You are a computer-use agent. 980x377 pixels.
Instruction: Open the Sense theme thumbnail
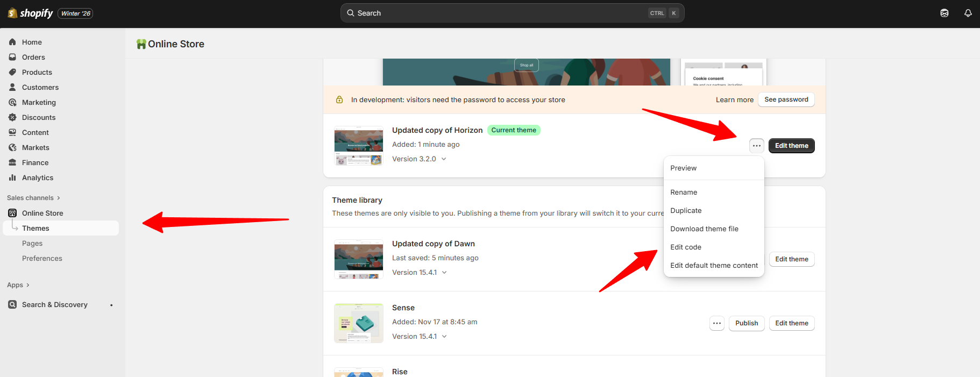point(358,323)
